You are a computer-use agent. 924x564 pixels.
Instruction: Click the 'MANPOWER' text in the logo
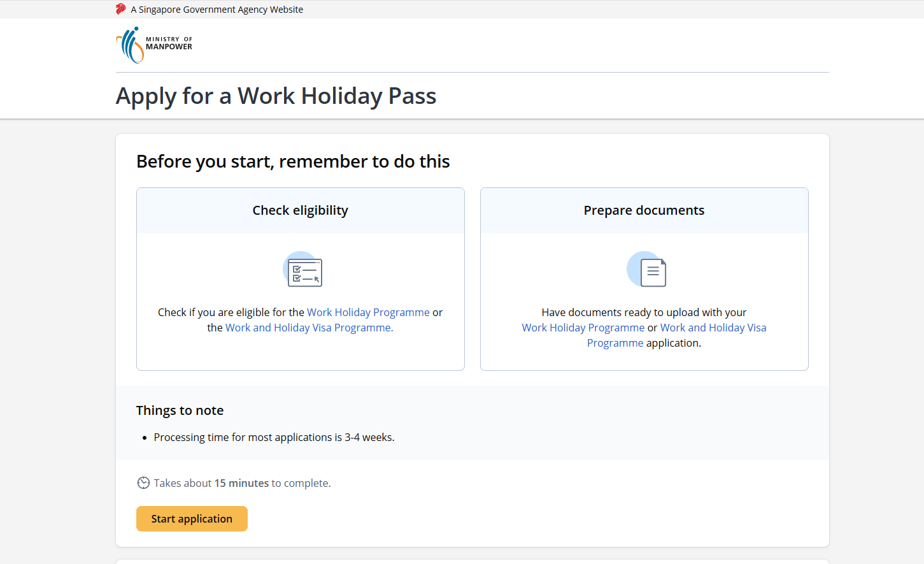(169, 47)
